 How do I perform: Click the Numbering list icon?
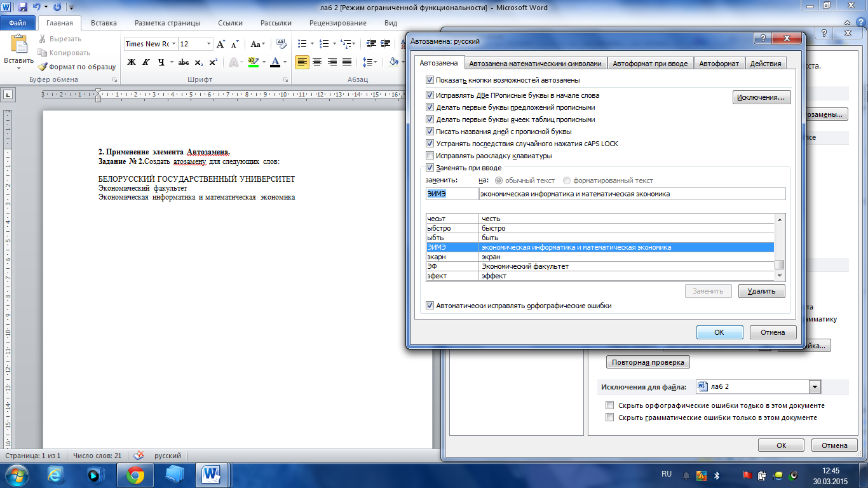click(323, 44)
